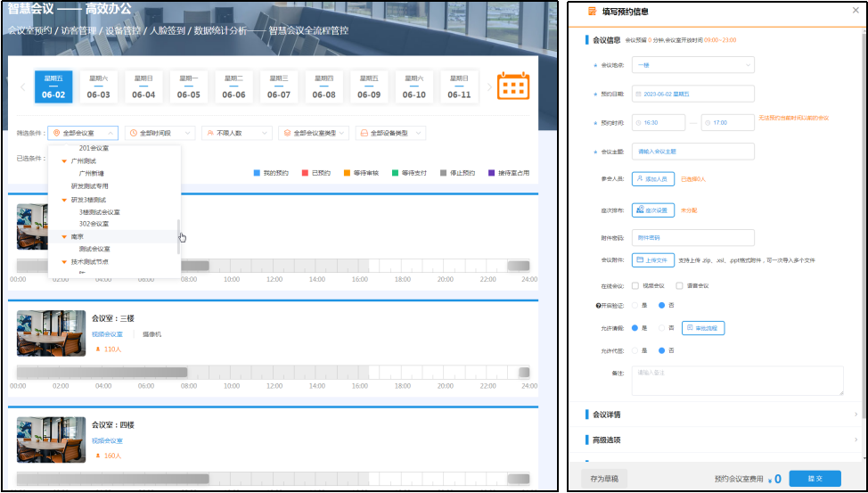Open the 会议地点 一楼 dropdown
Viewport: 868px width, 493px height.
(693, 65)
